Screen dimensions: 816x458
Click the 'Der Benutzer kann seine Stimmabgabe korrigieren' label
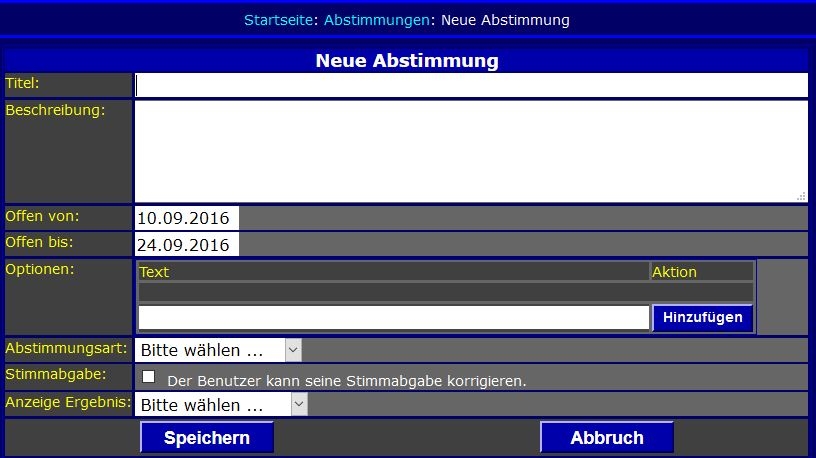click(x=346, y=381)
